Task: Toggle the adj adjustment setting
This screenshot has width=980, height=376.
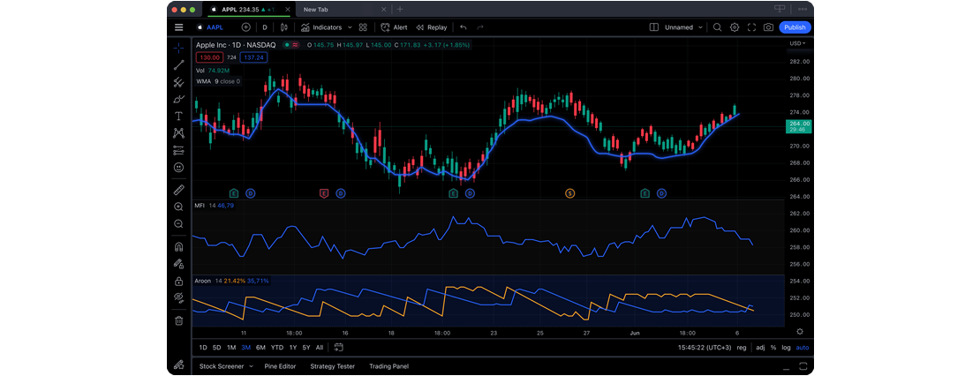Action: point(760,348)
